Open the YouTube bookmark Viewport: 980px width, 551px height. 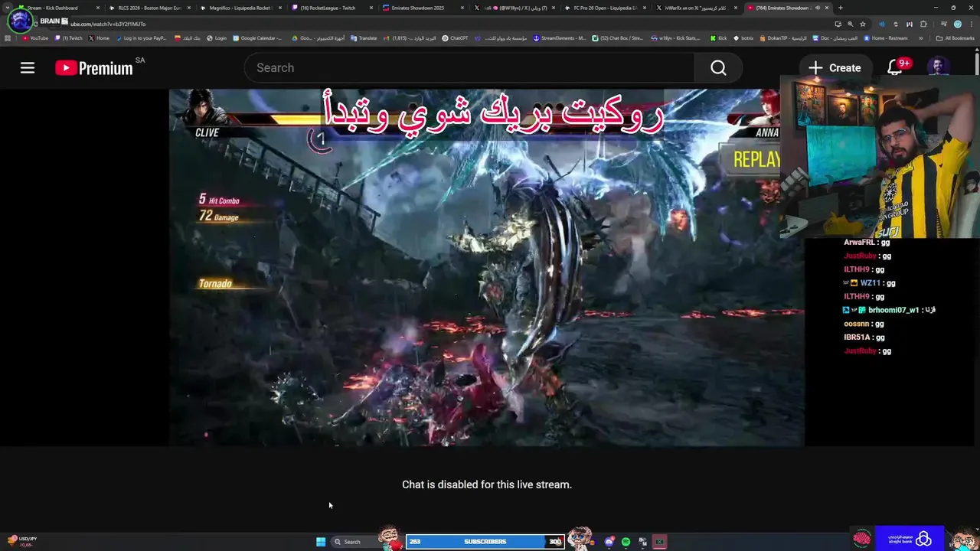[35, 37]
